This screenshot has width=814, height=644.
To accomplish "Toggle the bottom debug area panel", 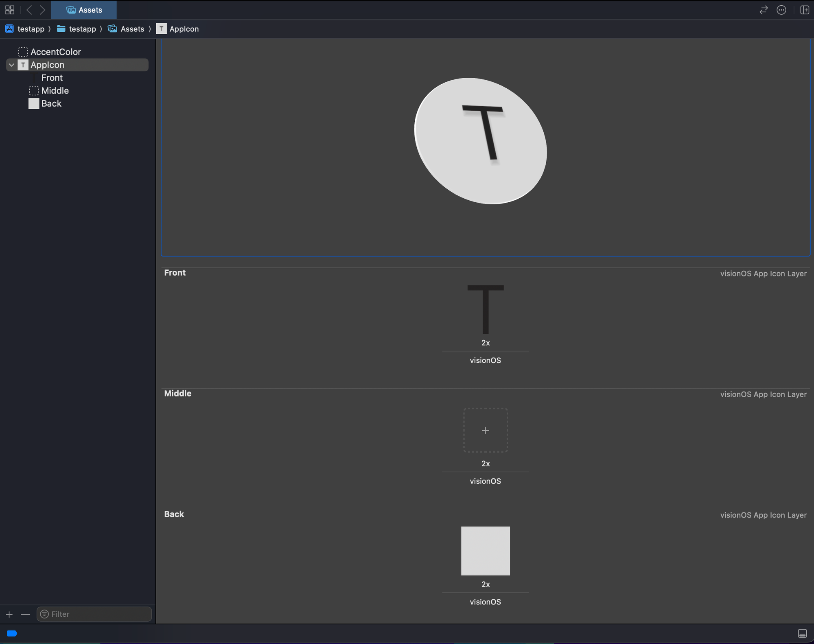I will [802, 633].
